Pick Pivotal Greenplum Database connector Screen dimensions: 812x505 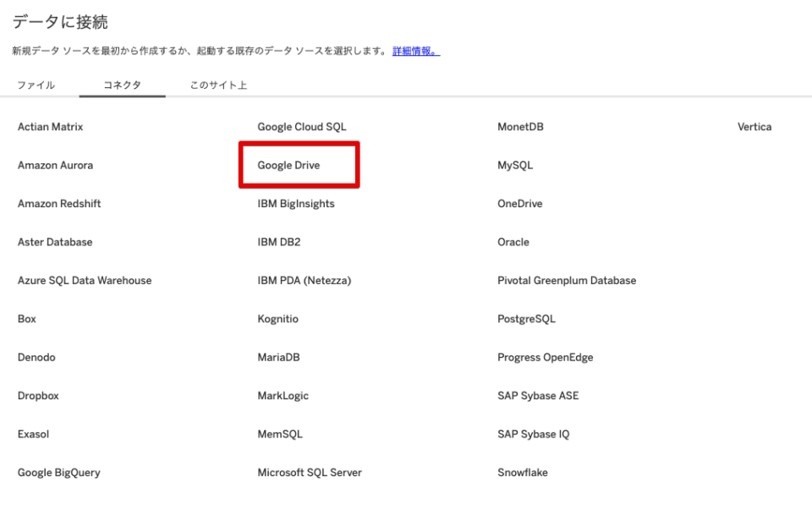click(x=567, y=280)
